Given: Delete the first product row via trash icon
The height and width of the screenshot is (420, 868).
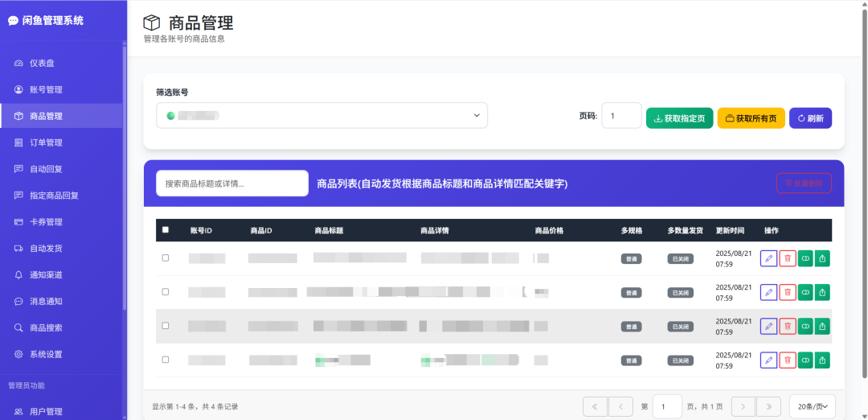Looking at the screenshot, I should coord(787,258).
